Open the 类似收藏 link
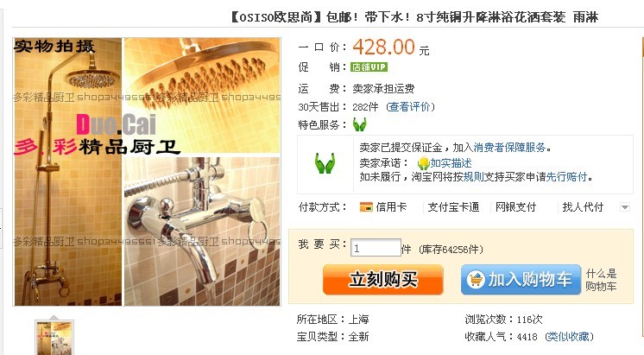The width and height of the screenshot is (644, 355). (569, 337)
